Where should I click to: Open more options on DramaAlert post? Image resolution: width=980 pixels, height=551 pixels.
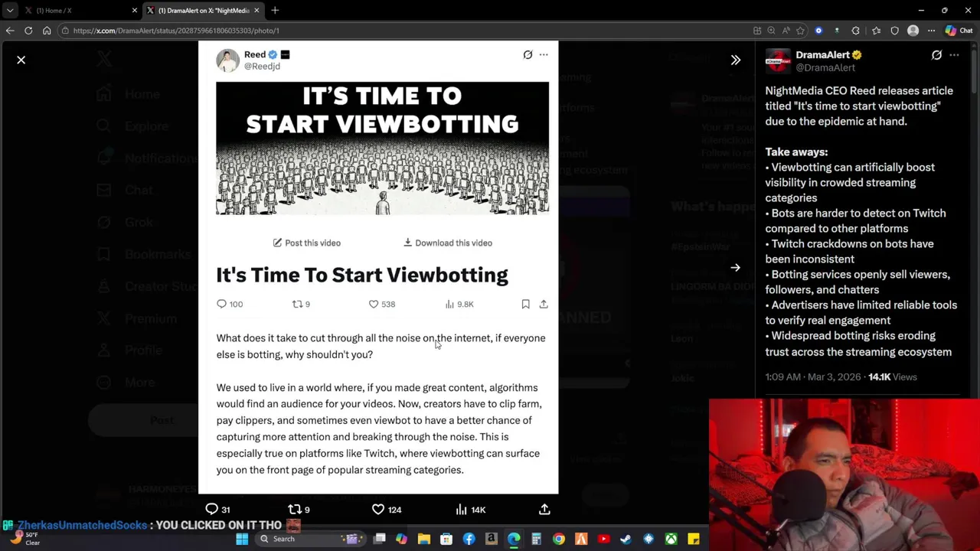click(x=954, y=55)
